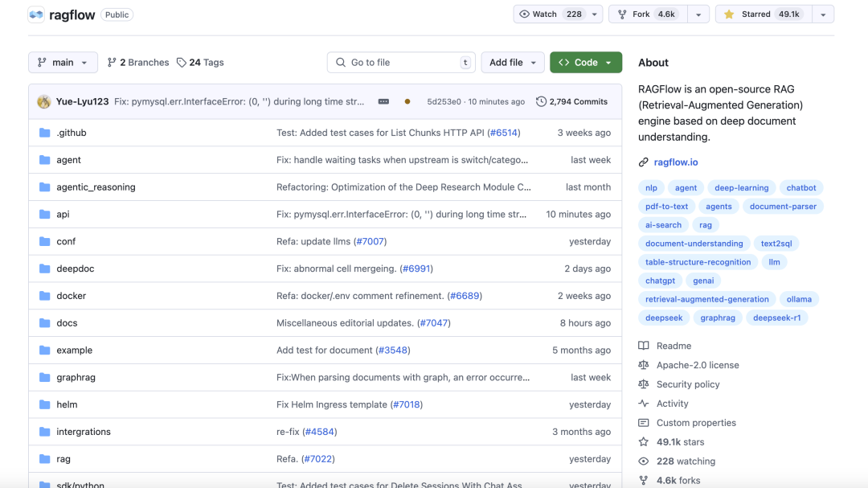Open the green Code dropdown button

pyautogui.click(x=586, y=63)
